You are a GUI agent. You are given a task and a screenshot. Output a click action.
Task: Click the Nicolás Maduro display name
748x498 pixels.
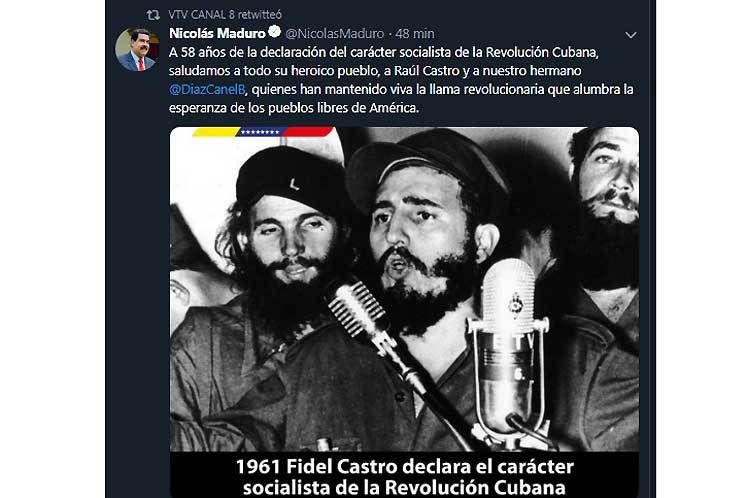pos(217,33)
